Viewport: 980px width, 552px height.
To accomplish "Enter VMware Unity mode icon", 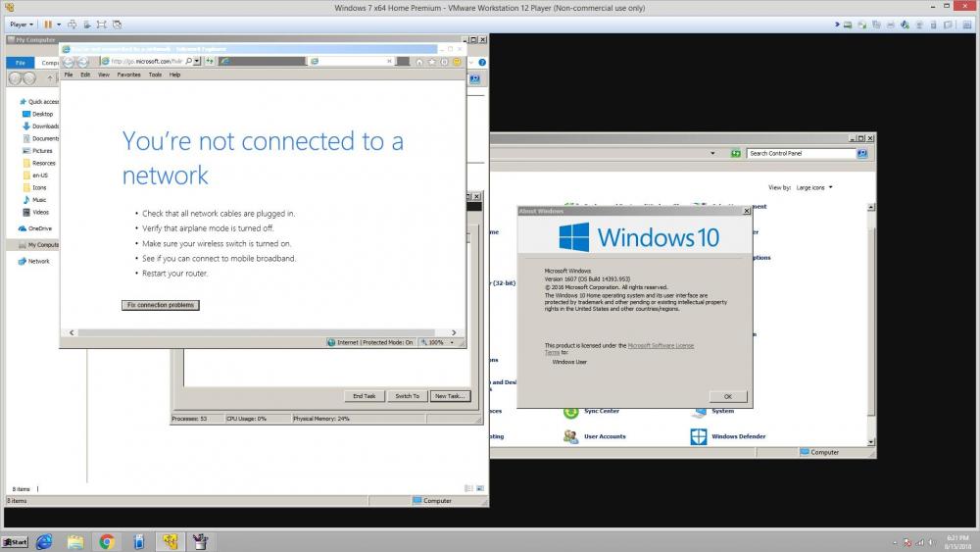I will click(x=117, y=25).
